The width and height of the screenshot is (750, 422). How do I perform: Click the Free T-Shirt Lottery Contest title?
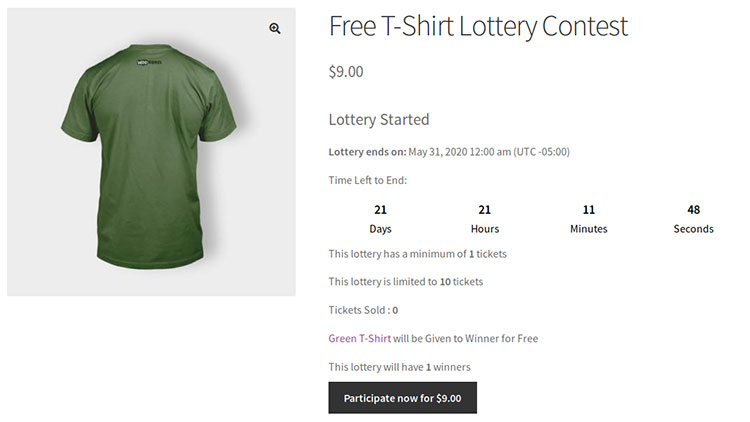tap(478, 27)
